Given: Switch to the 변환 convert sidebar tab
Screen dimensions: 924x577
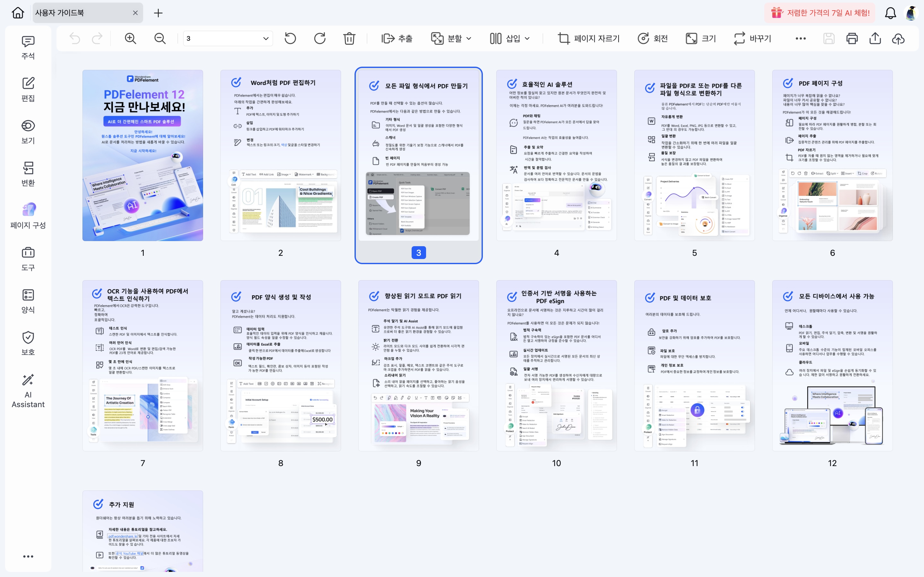Looking at the screenshot, I should tap(28, 174).
